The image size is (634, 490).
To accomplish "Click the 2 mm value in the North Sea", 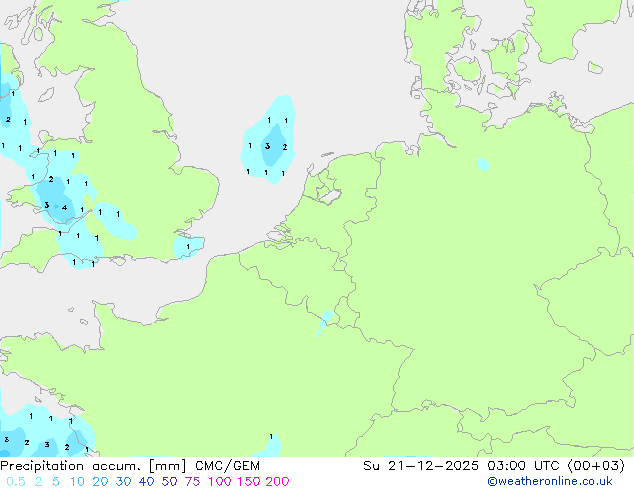I will 285,147.
